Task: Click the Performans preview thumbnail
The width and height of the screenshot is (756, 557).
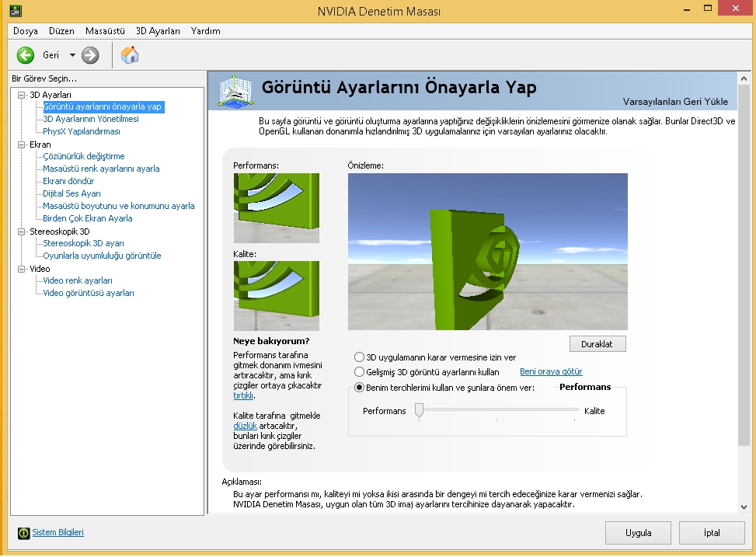Action: (x=277, y=208)
